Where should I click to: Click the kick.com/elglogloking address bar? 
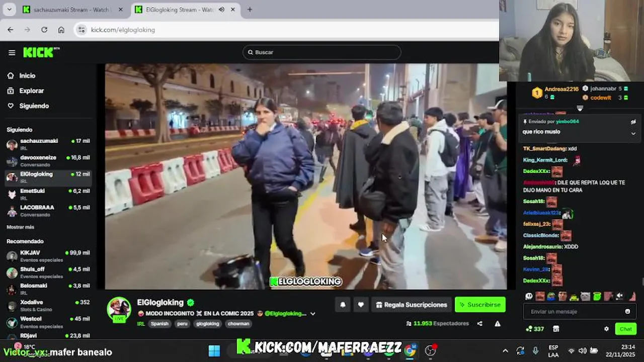click(123, 30)
